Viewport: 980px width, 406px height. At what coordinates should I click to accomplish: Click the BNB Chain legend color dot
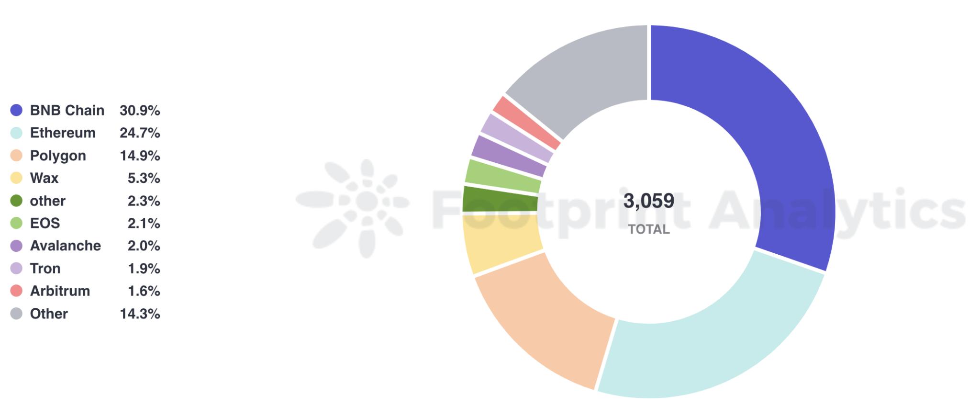tap(16, 110)
